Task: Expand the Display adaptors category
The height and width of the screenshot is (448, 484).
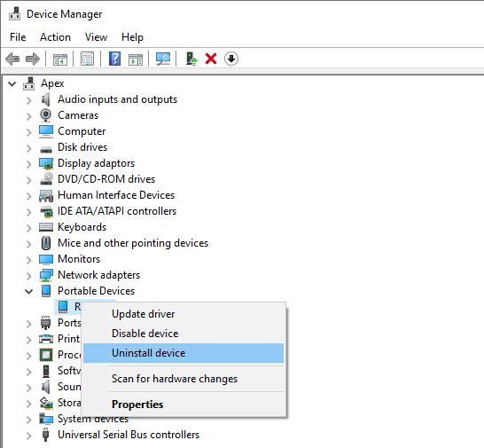Action: pyautogui.click(x=28, y=164)
